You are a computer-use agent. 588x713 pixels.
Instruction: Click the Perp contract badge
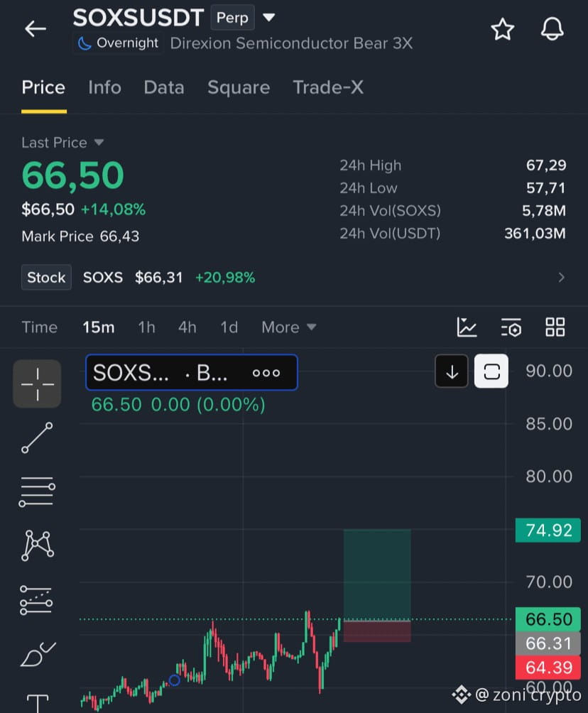pos(232,17)
